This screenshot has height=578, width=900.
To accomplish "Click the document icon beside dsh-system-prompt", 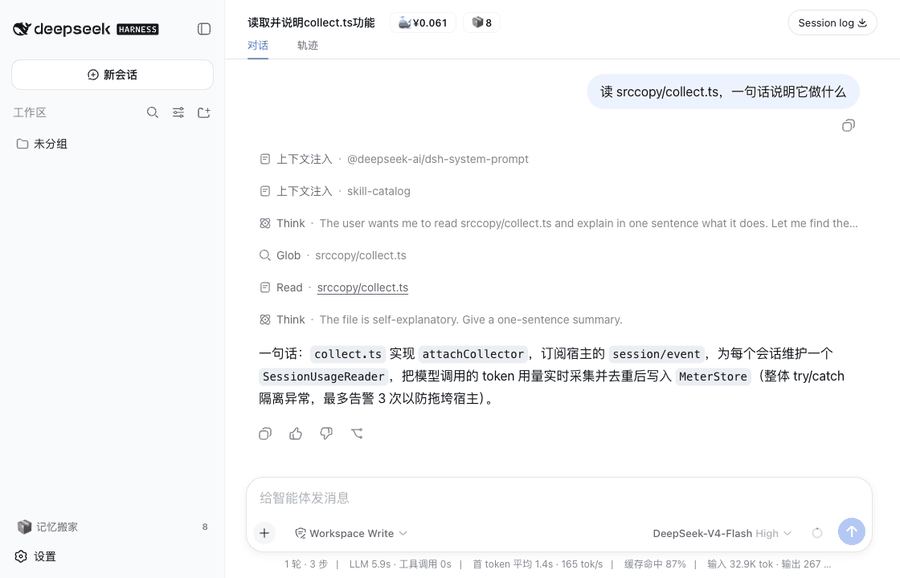I will click(x=265, y=159).
